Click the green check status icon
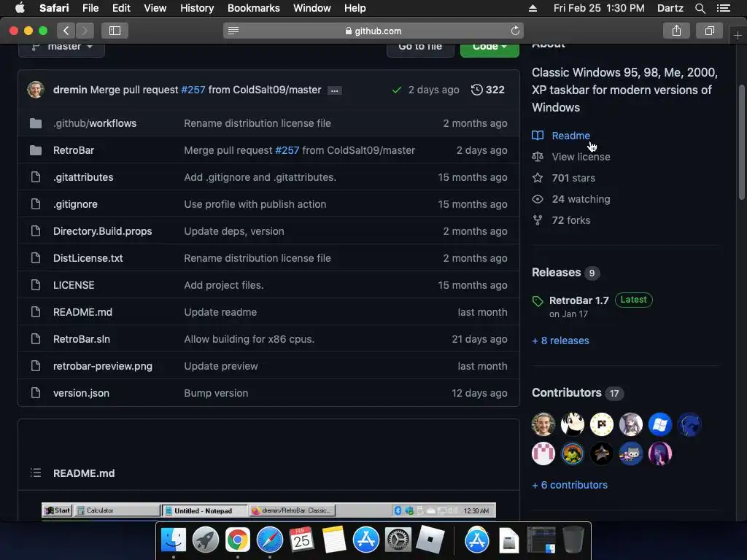This screenshot has height=560, width=747. pyautogui.click(x=396, y=90)
